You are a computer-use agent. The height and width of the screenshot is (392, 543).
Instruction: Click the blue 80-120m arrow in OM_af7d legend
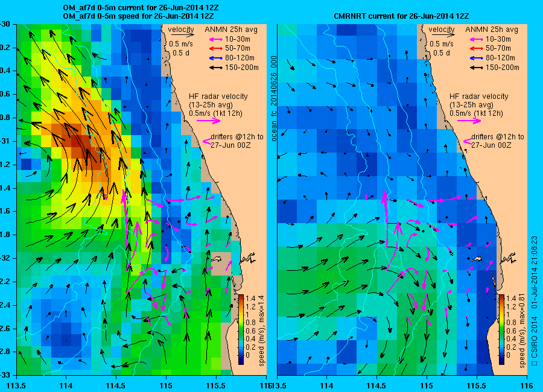(x=216, y=58)
